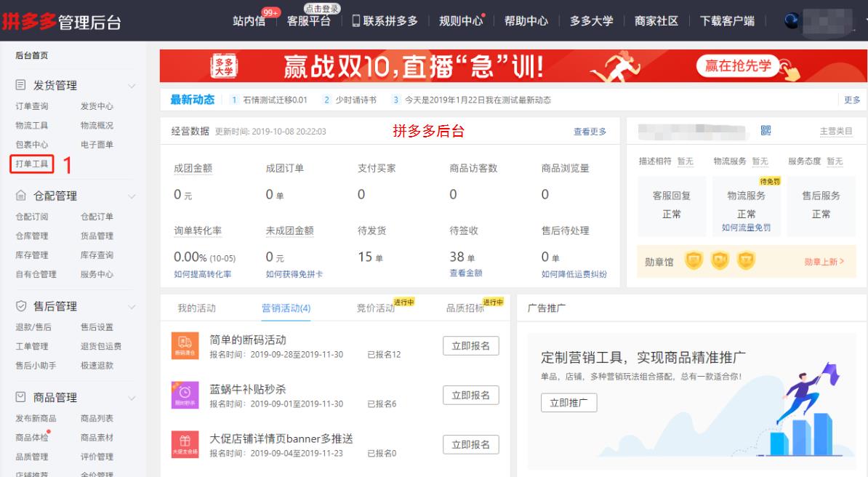Collapse the 仓配管理 menu chevron

[x=132, y=196]
